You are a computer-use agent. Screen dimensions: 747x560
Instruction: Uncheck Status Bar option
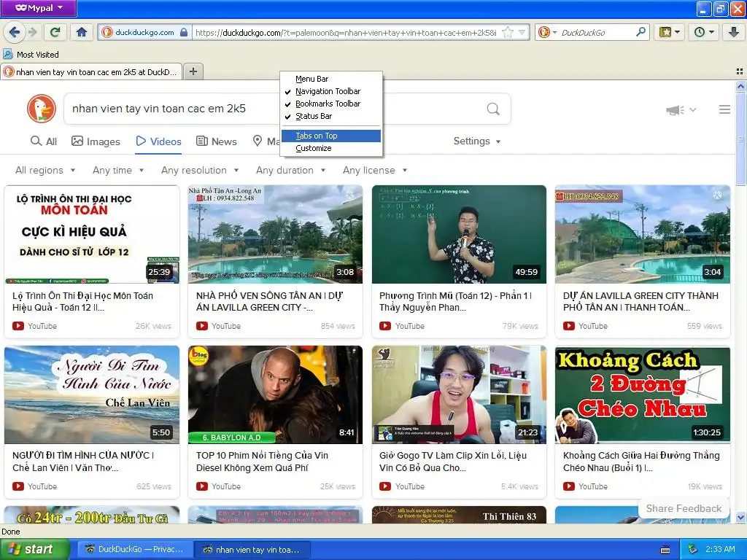332,116
